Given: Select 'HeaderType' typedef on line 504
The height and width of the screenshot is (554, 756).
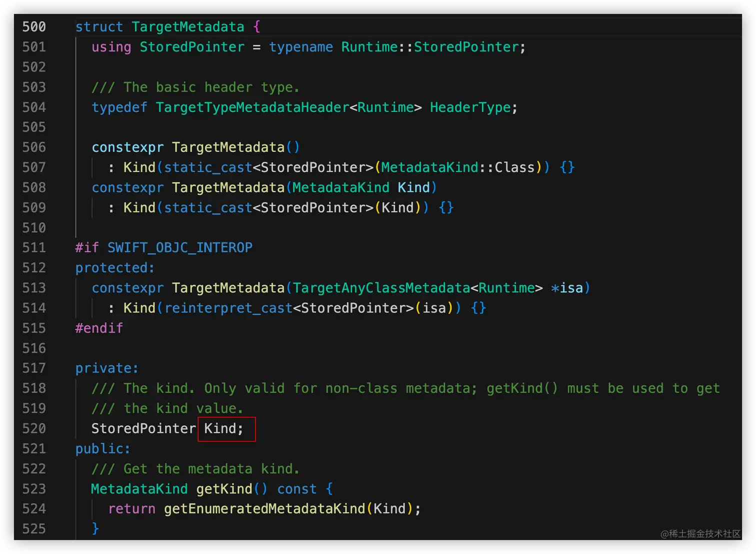Looking at the screenshot, I should click(470, 107).
